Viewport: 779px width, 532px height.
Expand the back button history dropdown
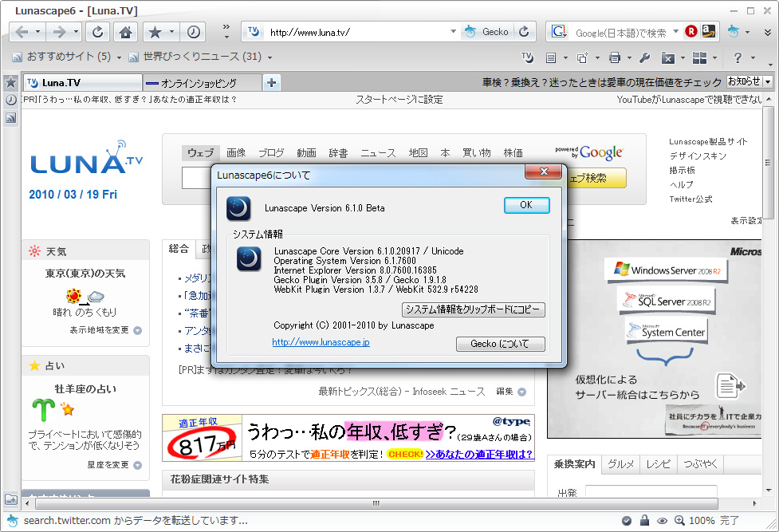(x=37, y=32)
